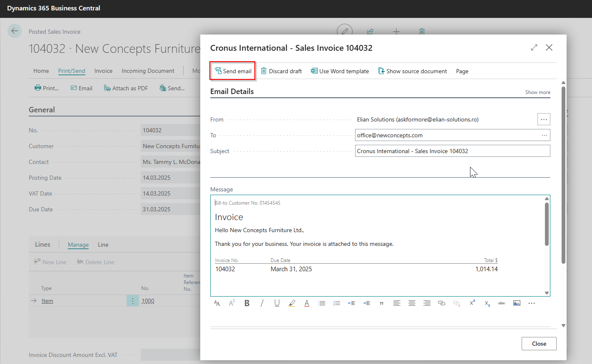Click Delete Line in Lines

95,262
